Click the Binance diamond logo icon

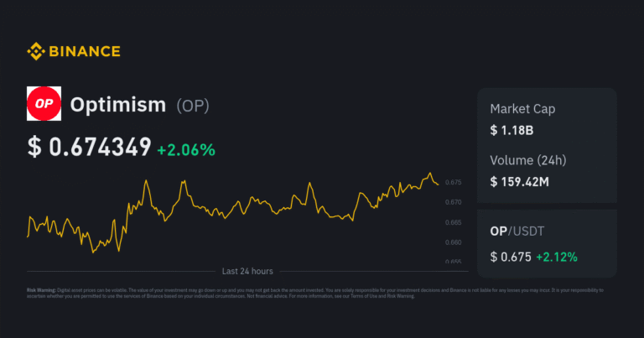point(36,52)
